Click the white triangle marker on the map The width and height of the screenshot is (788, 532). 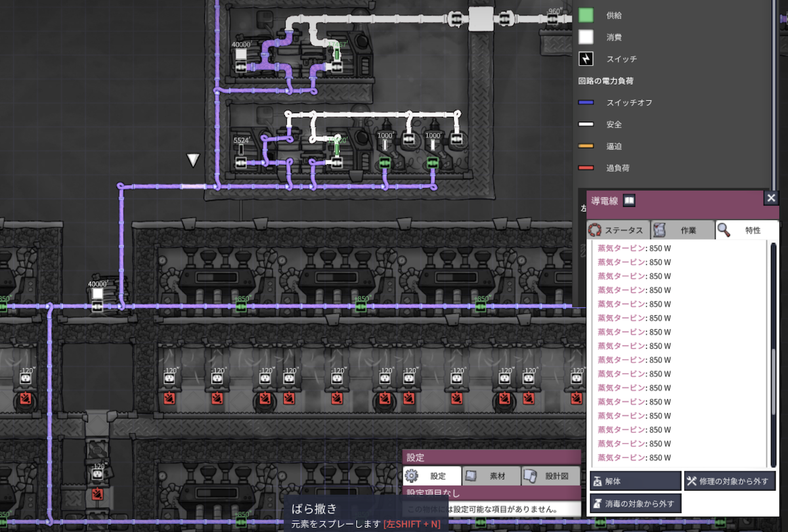[192, 159]
